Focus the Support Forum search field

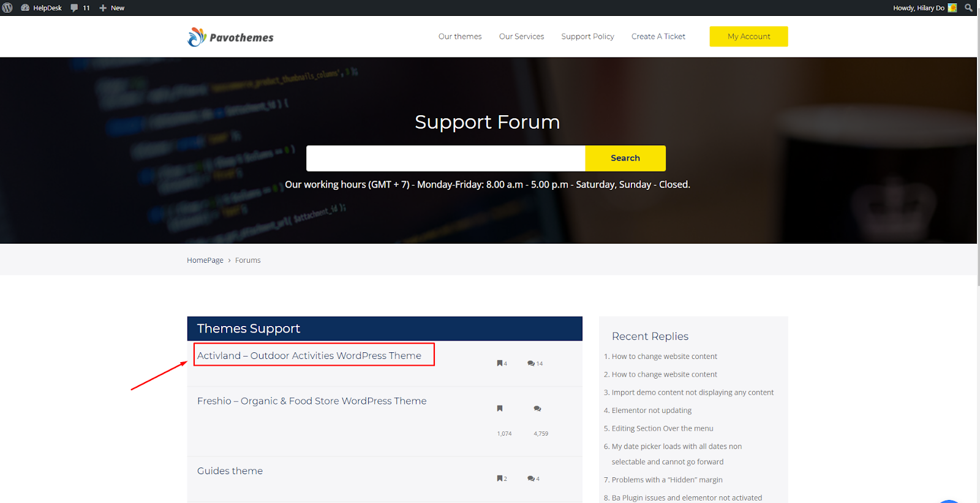pyautogui.click(x=446, y=158)
